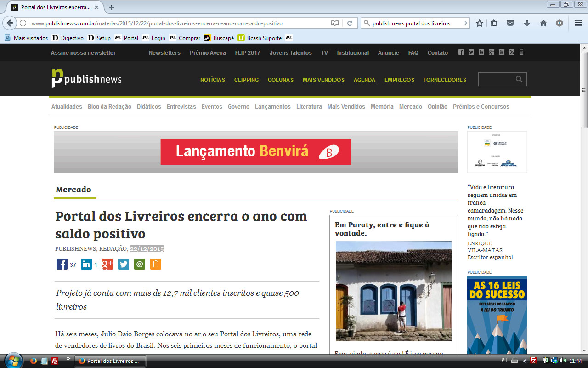Go to the browser home icon
The height and width of the screenshot is (368, 588).
pos(543,23)
